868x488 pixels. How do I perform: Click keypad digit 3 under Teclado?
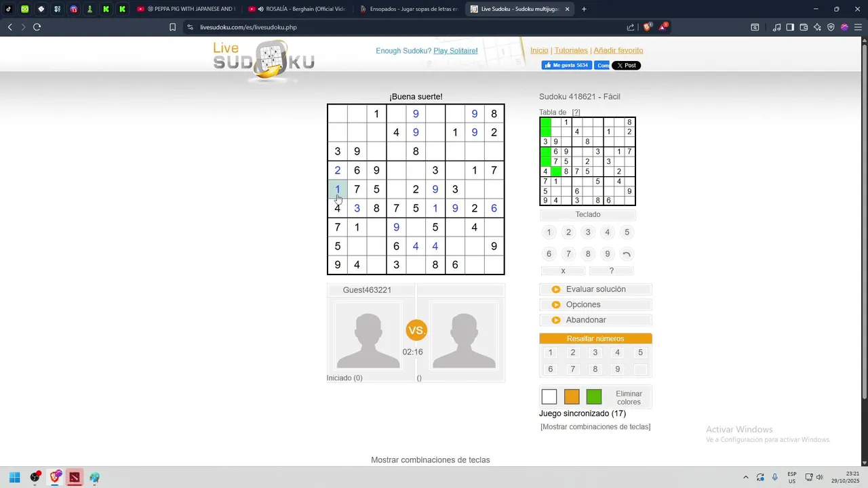click(x=588, y=232)
